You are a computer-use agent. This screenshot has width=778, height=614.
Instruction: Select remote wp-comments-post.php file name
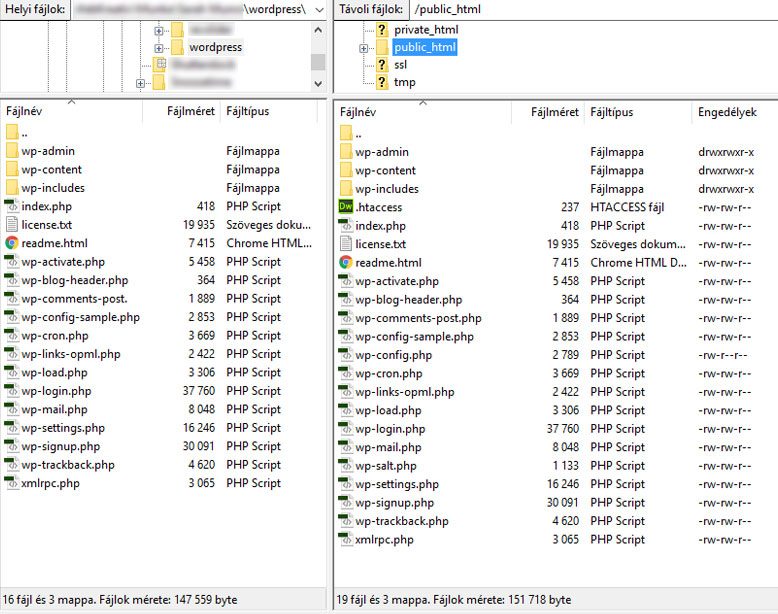tap(418, 318)
